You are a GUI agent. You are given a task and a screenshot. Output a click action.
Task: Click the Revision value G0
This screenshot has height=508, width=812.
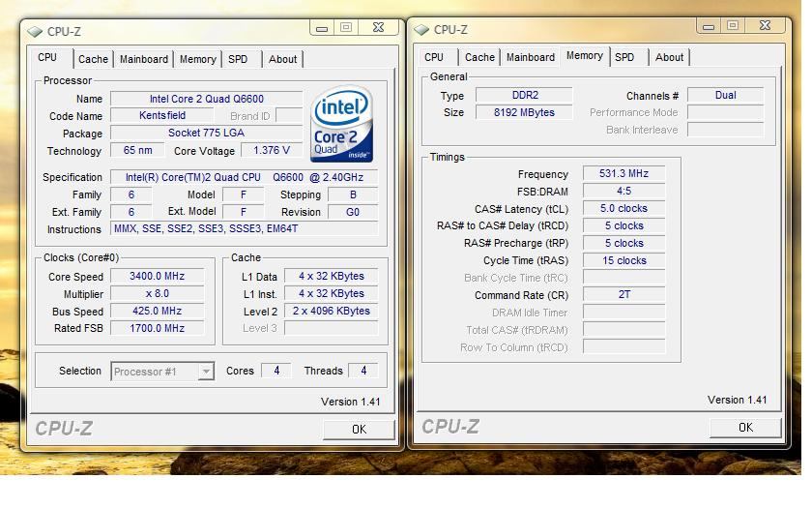[353, 212]
